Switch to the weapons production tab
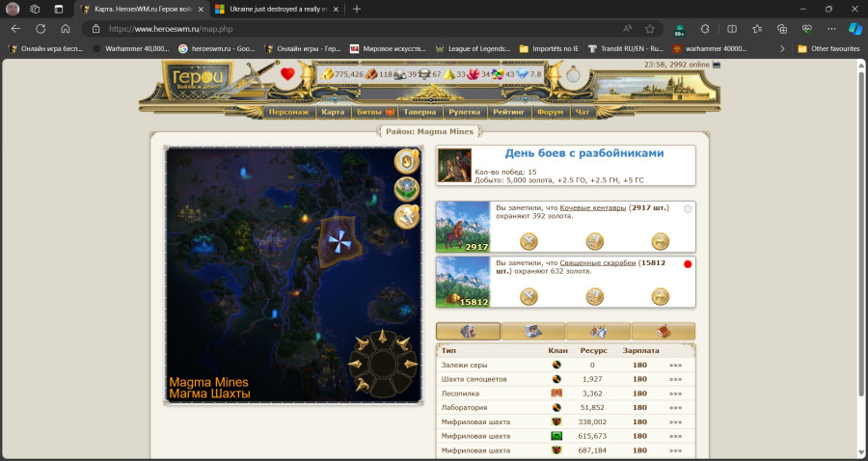868x461 pixels. pos(598,331)
